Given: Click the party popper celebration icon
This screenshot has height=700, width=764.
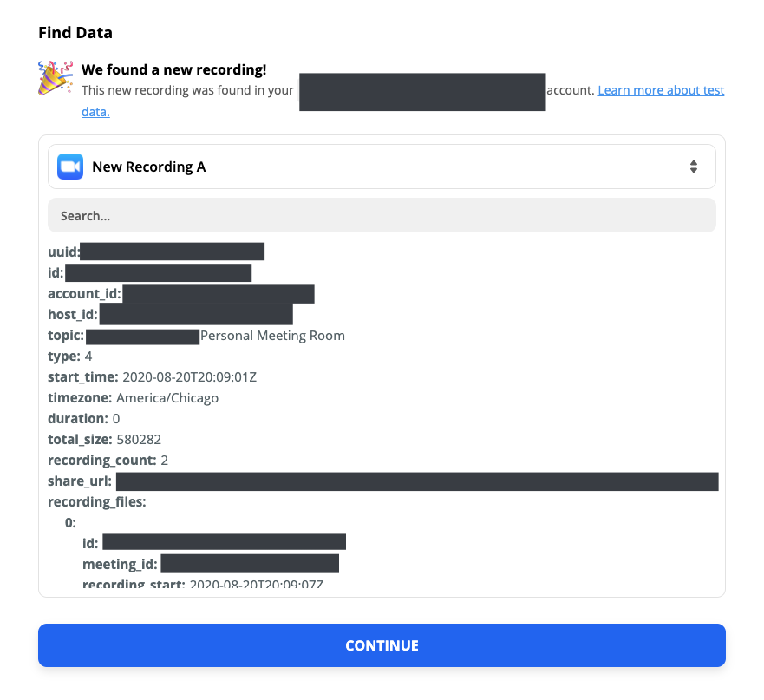Looking at the screenshot, I should (56, 77).
